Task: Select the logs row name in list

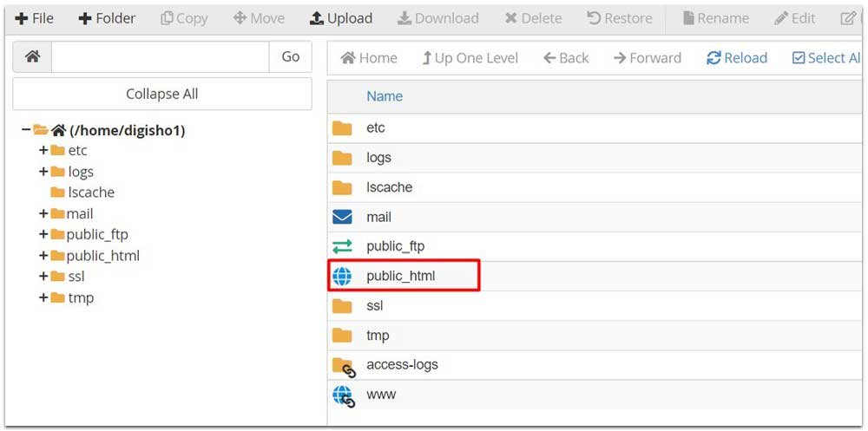Action: tap(378, 158)
